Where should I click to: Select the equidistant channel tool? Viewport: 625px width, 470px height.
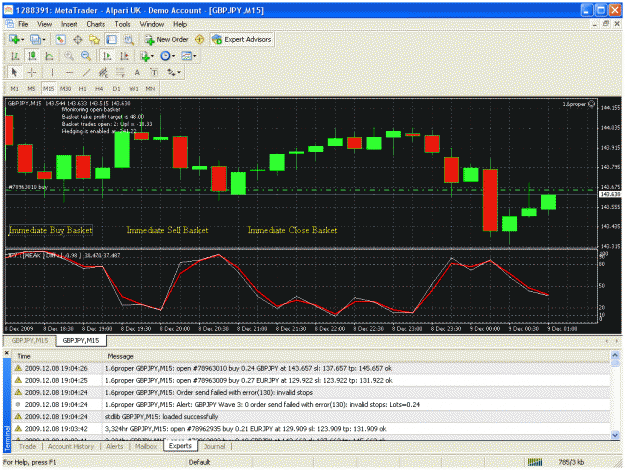pyautogui.click(x=103, y=73)
